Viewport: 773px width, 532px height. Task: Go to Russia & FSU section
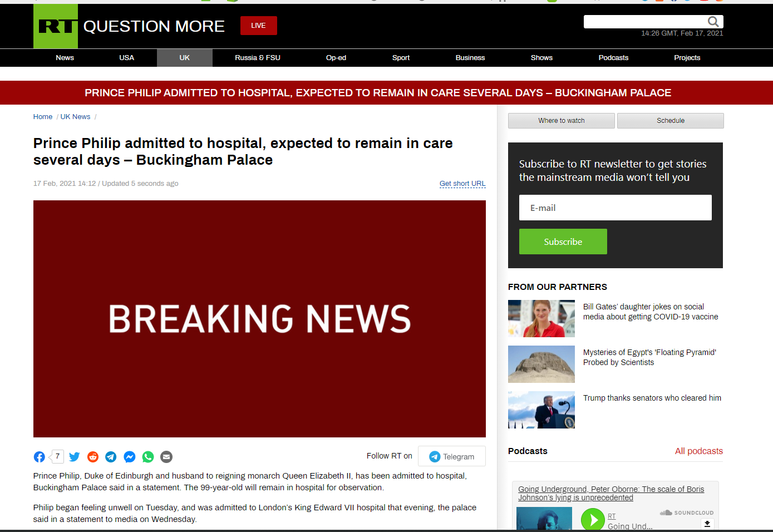point(258,58)
